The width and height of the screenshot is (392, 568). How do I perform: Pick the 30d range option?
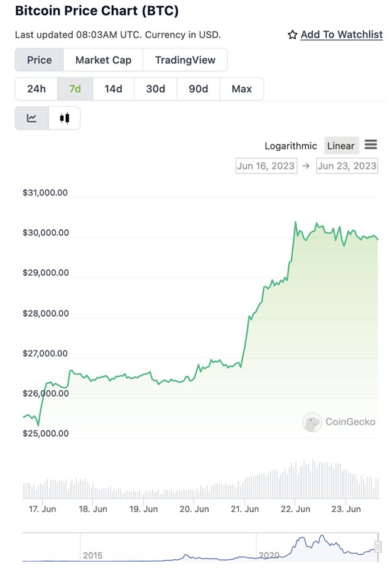tap(155, 89)
